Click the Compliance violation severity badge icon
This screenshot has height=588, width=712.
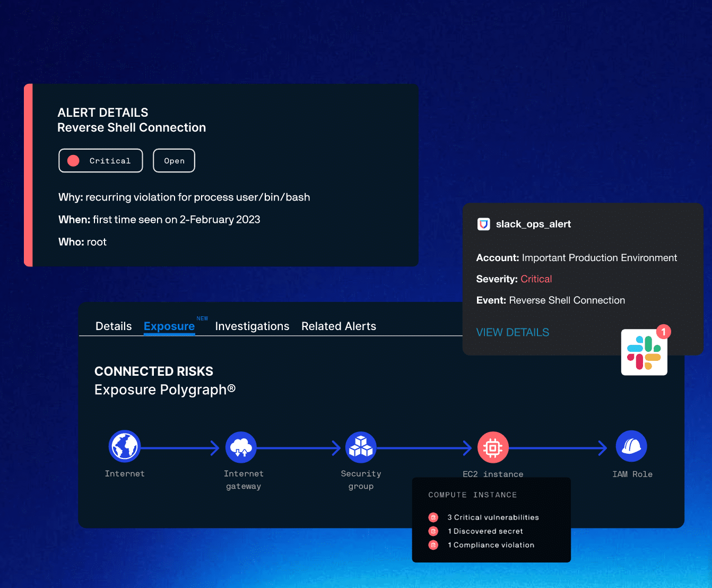(433, 544)
